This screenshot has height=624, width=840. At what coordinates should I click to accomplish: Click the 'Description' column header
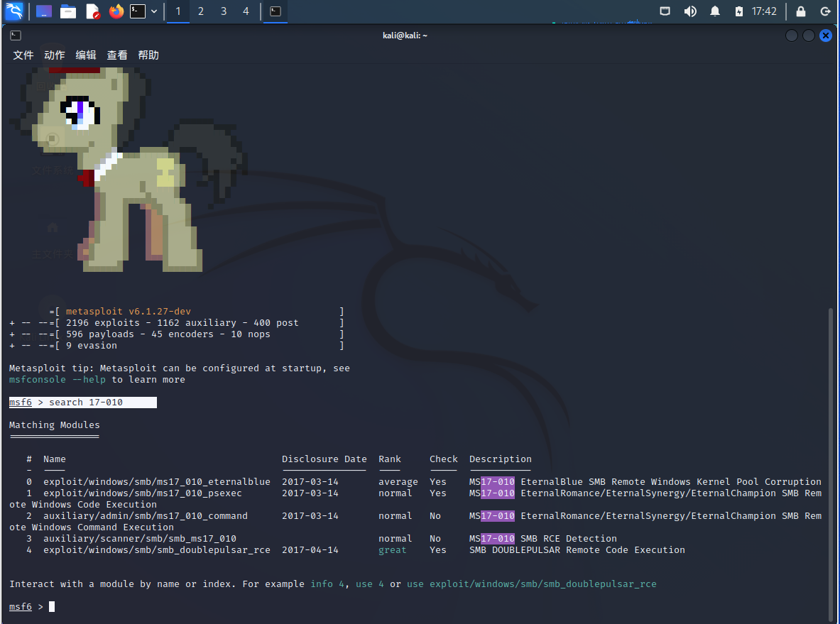click(x=501, y=459)
